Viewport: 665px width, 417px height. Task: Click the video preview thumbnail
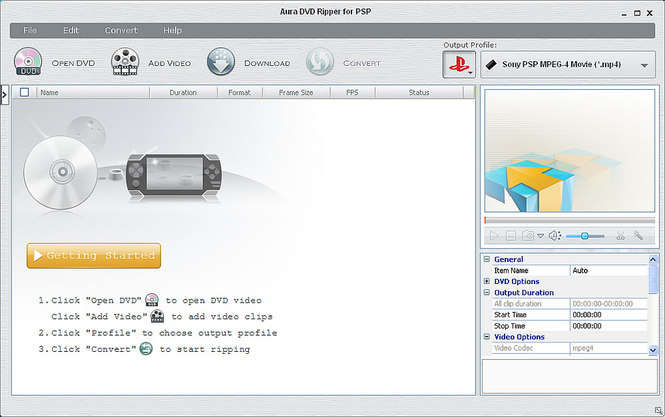570,151
